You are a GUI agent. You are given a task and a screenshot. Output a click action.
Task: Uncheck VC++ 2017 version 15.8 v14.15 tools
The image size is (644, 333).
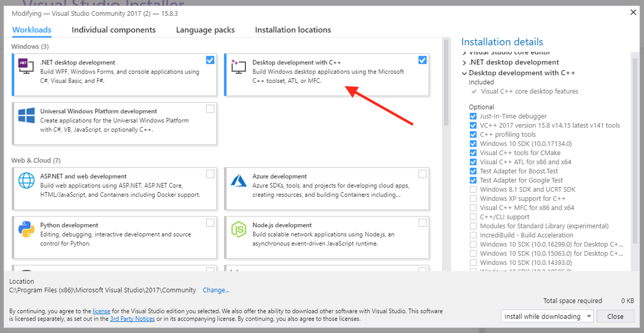(x=473, y=125)
